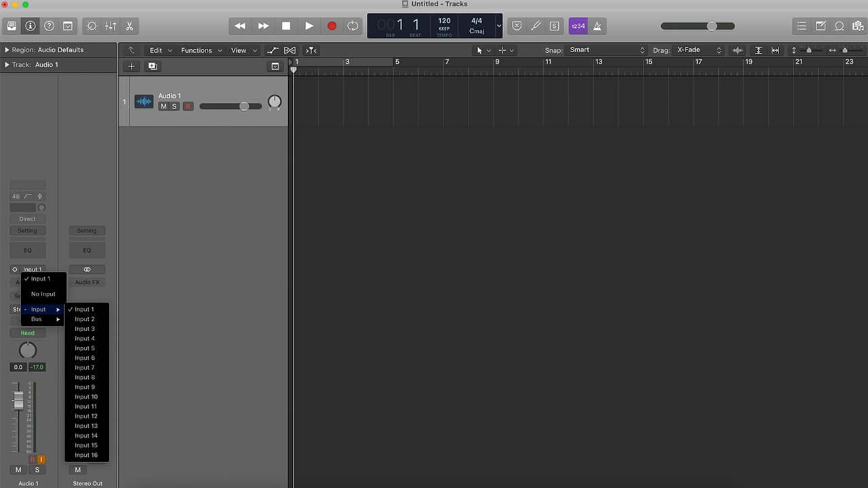Stop playback

point(286,26)
